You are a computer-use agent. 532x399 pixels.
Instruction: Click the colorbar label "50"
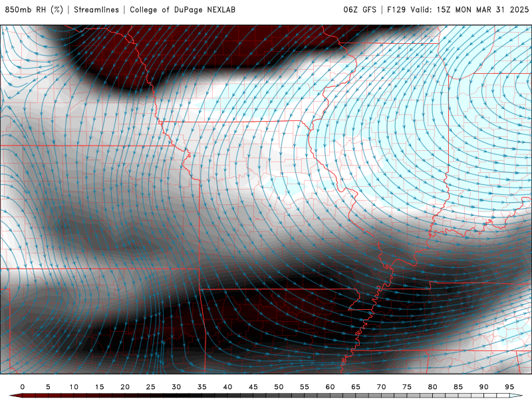click(x=279, y=387)
